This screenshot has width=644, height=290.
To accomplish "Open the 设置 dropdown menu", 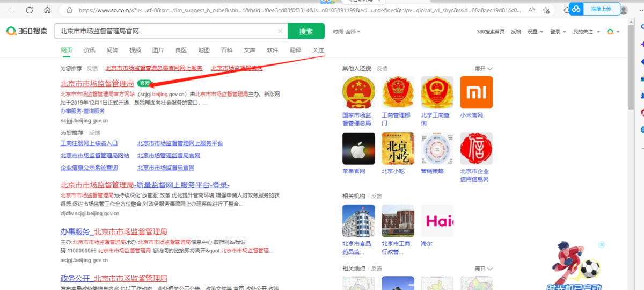I will pyautogui.click(x=535, y=32).
